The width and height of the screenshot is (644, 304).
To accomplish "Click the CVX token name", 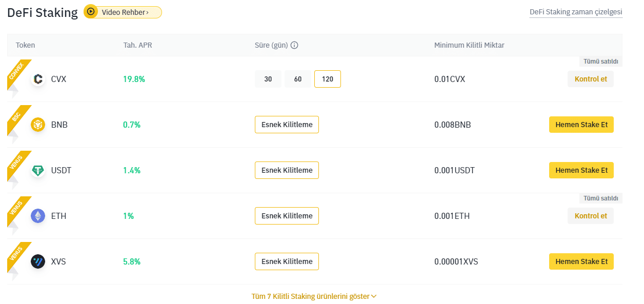I will pos(58,79).
